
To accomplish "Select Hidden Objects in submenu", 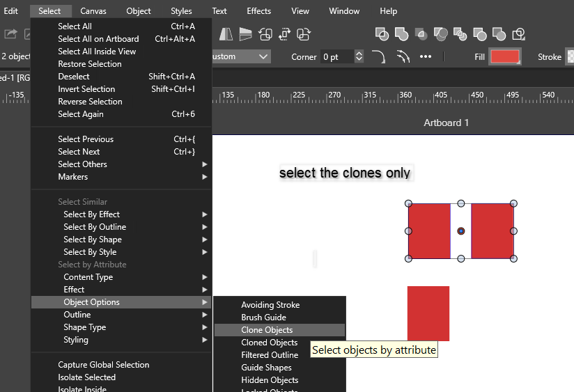I will [270, 380].
